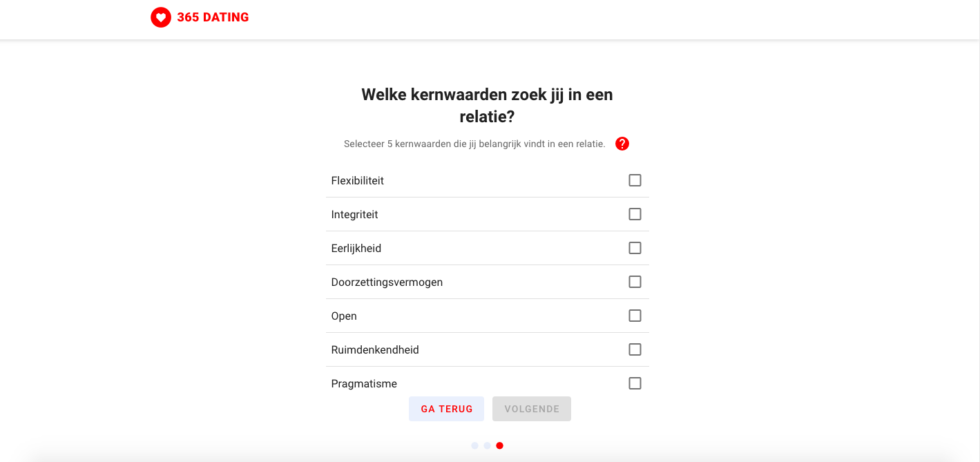Choose the Eerlijkheid row label
Screen dimensions: 980x462
pyautogui.click(x=356, y=249)
